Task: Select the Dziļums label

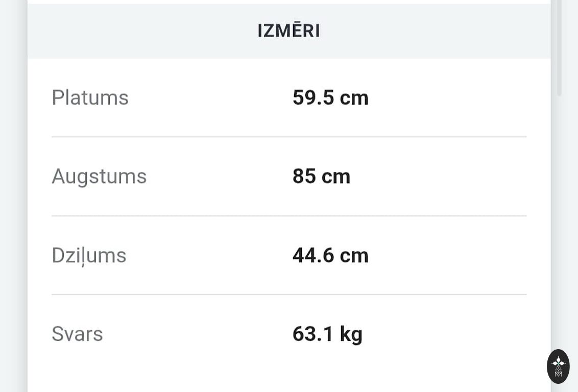Action: click(89, 255)
